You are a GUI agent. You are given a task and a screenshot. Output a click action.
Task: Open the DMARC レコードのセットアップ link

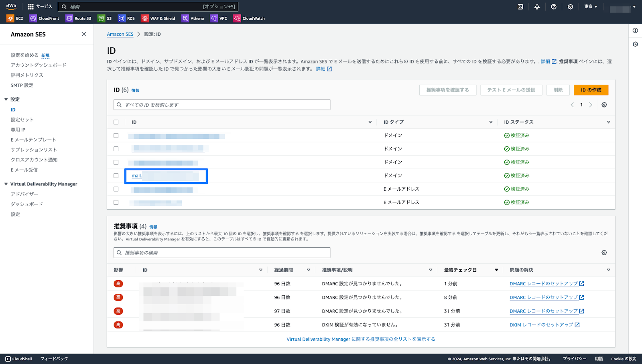[544, 283]
